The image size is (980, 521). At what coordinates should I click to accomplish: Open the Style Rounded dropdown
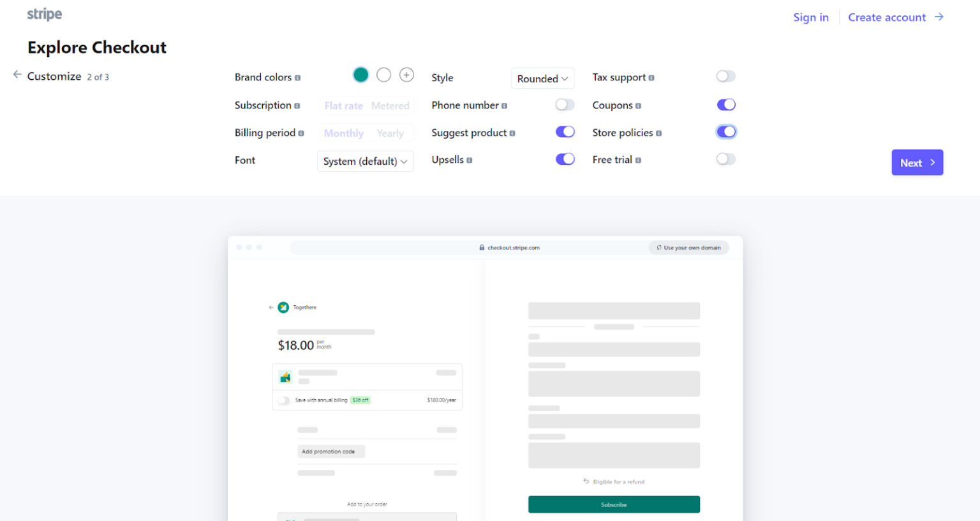pos(542,78)
